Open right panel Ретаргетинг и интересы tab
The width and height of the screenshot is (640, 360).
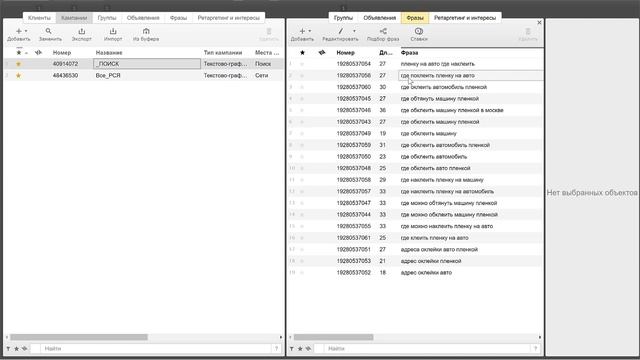tap(465, 18)
